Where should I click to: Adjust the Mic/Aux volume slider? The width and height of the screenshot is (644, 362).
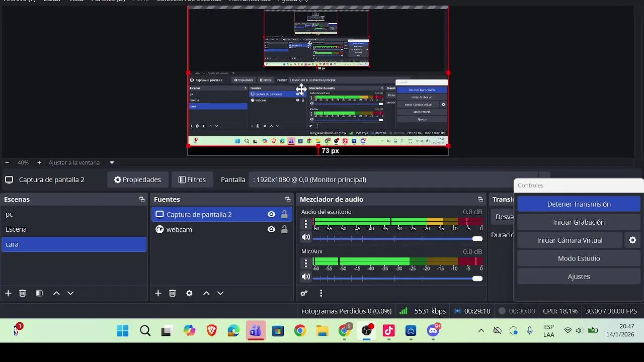pyautogui.click(x=397, y=278)
